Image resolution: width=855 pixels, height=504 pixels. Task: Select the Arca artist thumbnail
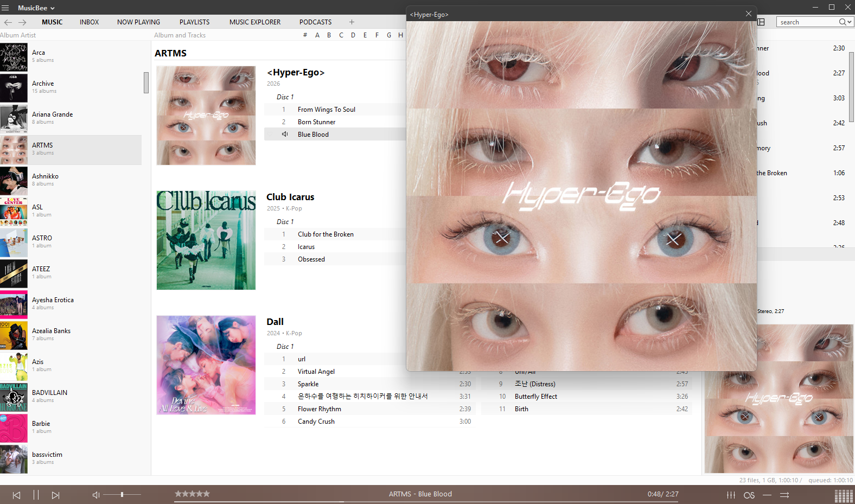click(14, 57)
